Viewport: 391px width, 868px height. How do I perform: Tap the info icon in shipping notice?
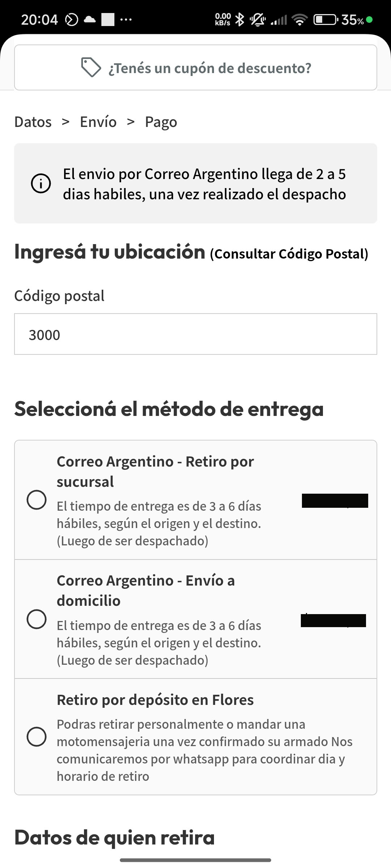tap(41, 184)
